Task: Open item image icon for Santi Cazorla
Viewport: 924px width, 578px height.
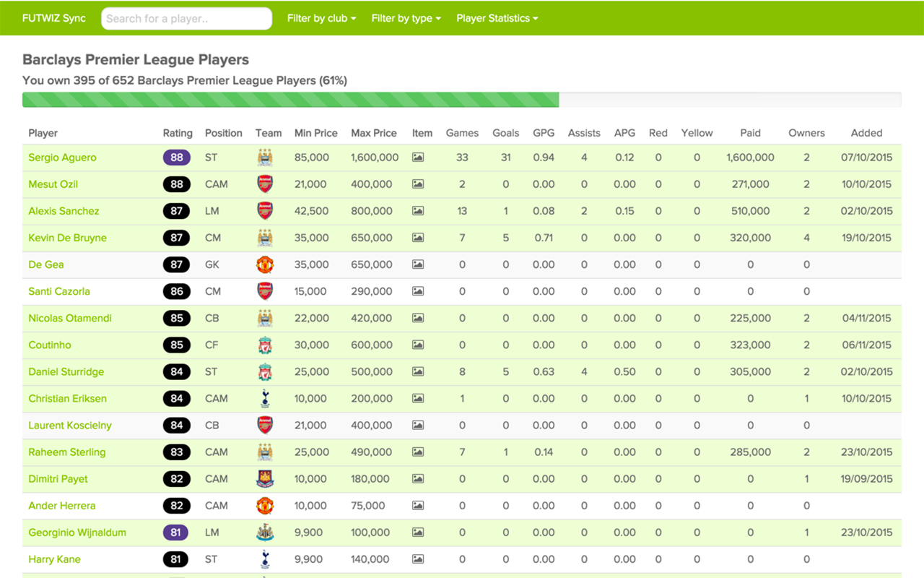Action: click(418, 291)
